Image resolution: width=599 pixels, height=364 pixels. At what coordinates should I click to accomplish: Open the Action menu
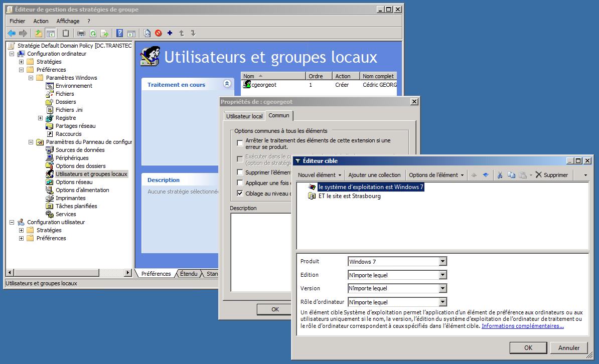point(41,21)
